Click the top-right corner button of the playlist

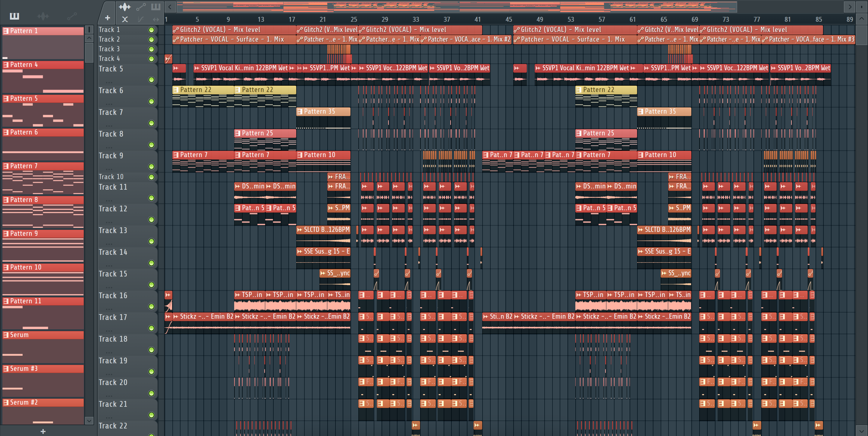[862, 7]
